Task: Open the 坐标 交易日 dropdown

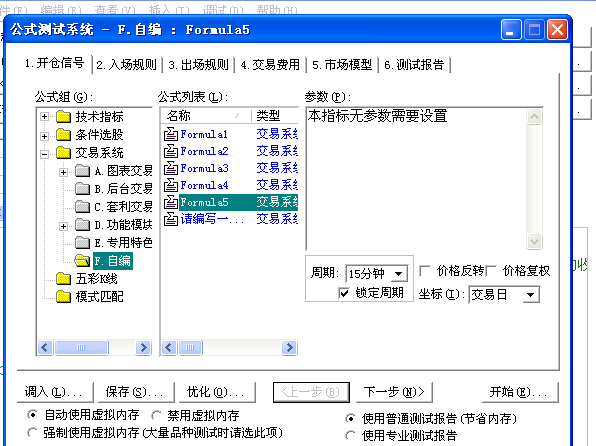Action: pos(531,295)
